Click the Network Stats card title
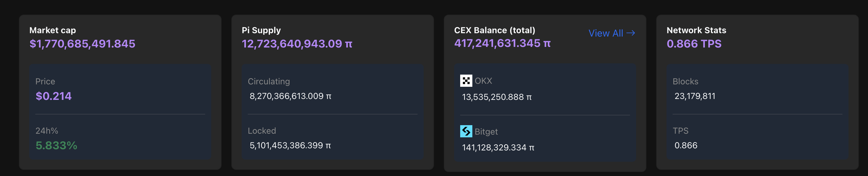 (696, 30)
